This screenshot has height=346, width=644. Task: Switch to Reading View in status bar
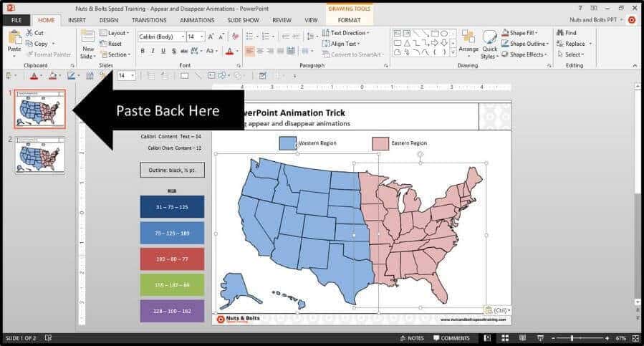522,338
